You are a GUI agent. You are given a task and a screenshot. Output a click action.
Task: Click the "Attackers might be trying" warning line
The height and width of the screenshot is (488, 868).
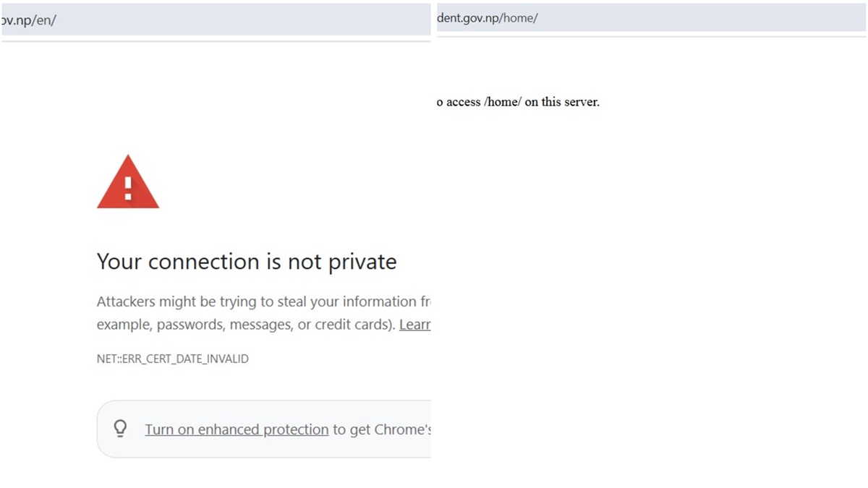(x=263, y=301)
